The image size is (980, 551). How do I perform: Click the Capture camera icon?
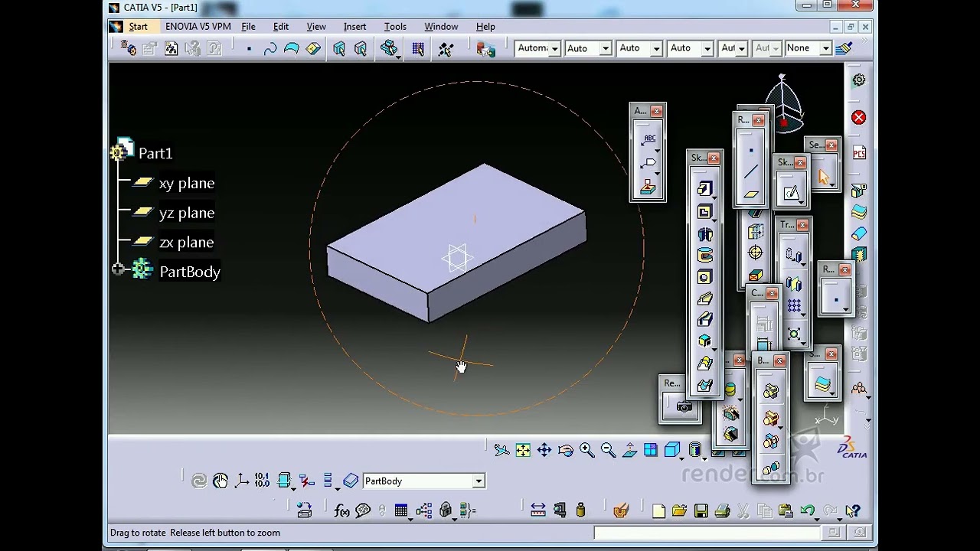[x=684, y=407]
